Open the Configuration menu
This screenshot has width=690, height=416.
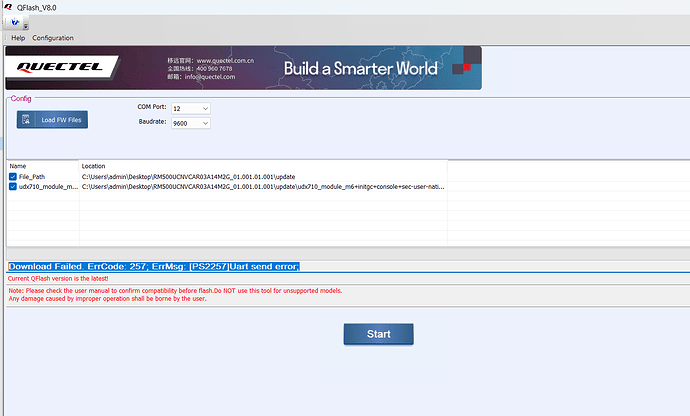[x=53, y=38]
